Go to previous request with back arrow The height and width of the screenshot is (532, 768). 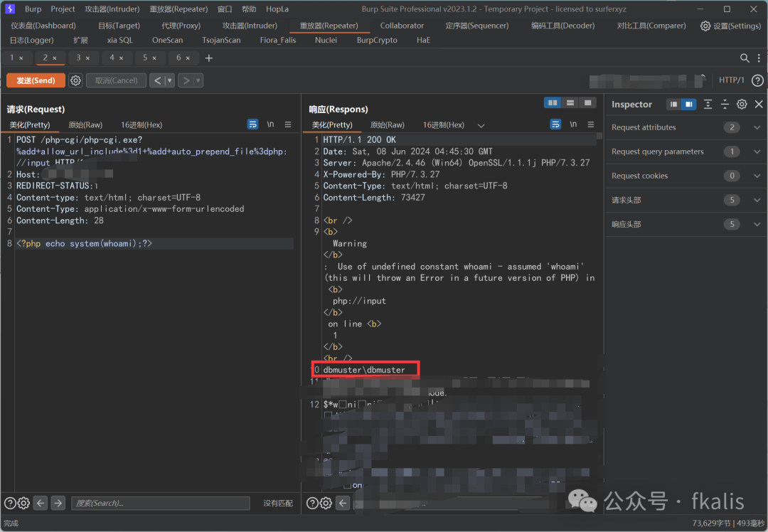(x=157, y=80)
